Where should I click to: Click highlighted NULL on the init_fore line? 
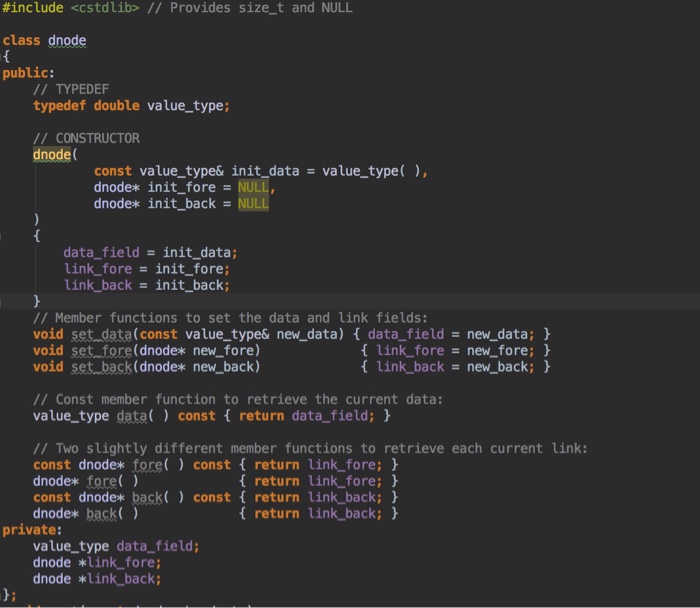253,187
